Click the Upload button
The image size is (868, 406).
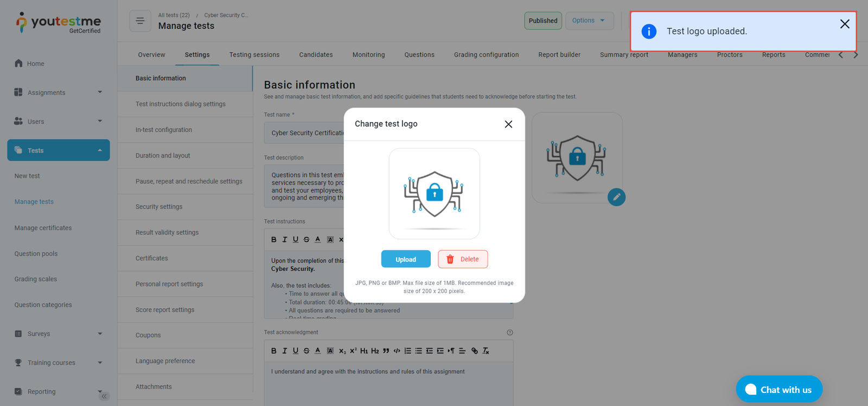click(x=406, y=259)
